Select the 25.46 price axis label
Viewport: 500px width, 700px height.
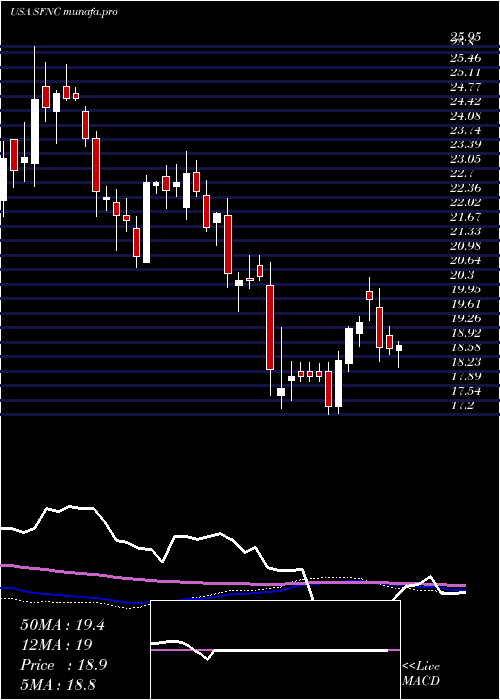click(x=466, y=58)
